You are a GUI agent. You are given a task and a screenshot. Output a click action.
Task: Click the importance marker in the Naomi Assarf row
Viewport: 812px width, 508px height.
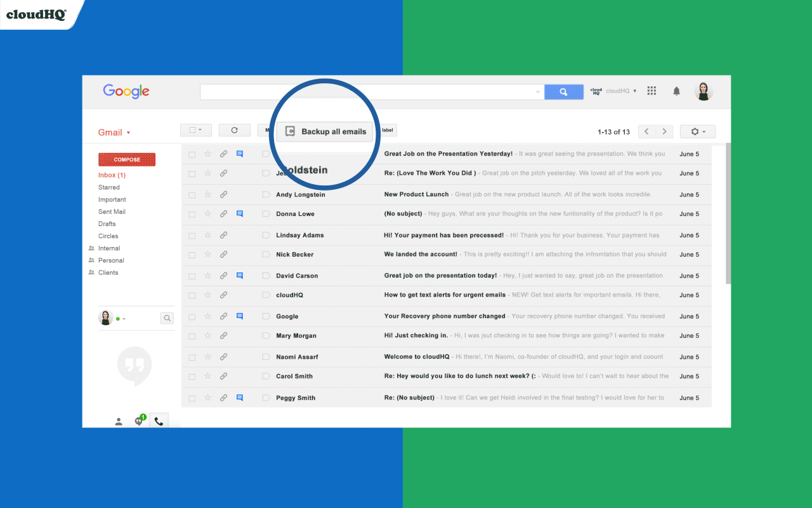point(266,357)
